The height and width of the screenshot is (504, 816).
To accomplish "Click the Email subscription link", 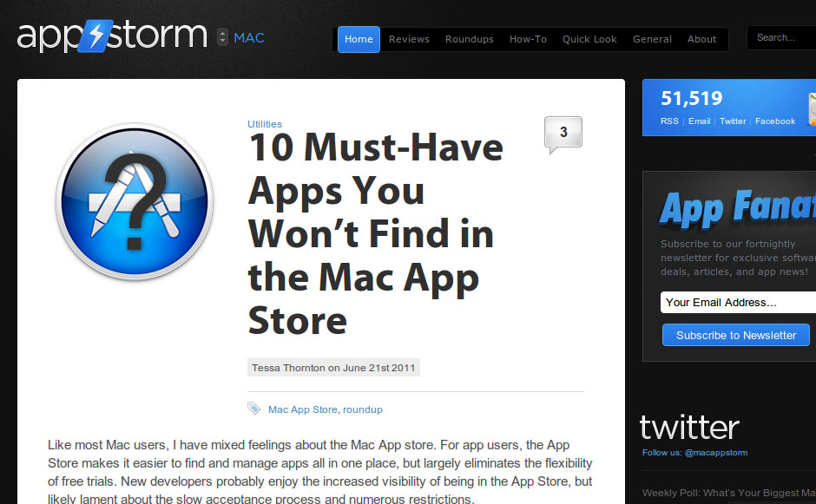I will [x=699, y=121].
